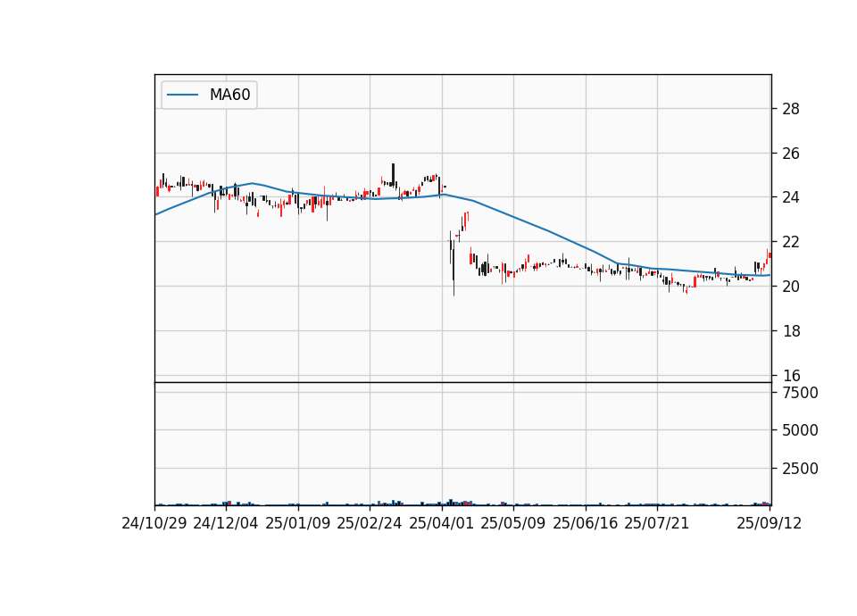857x616 pixels.
Task: Click the 16 price axis label
Action: click(x=791, y=376)
